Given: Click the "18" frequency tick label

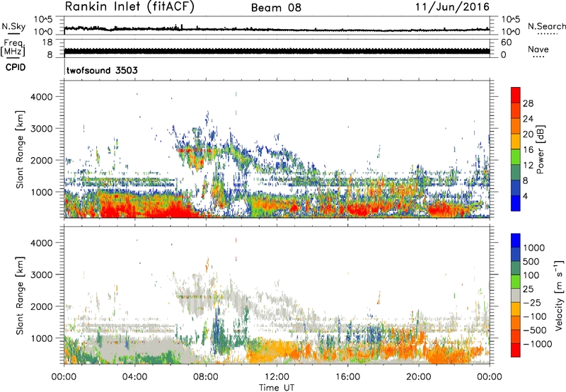Looking at the screenshot, I should tap(47, 42).
